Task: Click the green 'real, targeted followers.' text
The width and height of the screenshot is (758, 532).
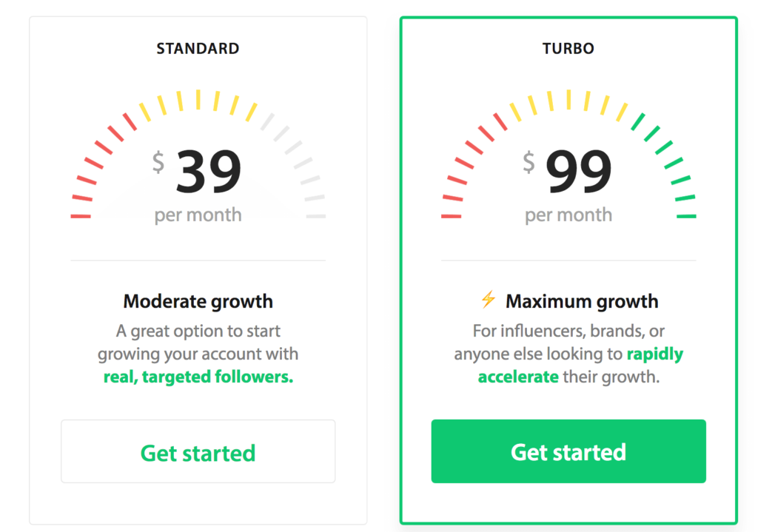Action: click(198, 377)
